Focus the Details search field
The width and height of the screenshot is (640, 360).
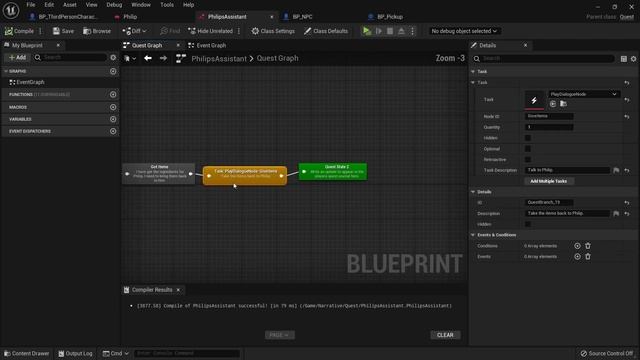pos(543,58)
